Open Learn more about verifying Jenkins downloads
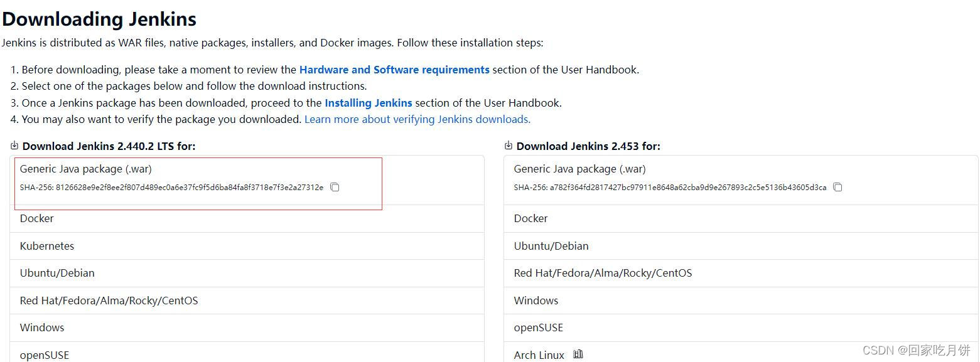The width and height of the screenshot is (980, 362). 417,119
